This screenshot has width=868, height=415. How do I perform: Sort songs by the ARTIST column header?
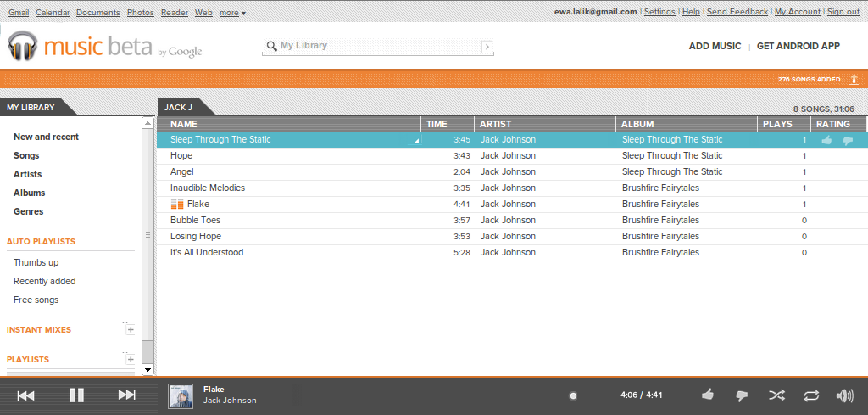coord(545,124)
